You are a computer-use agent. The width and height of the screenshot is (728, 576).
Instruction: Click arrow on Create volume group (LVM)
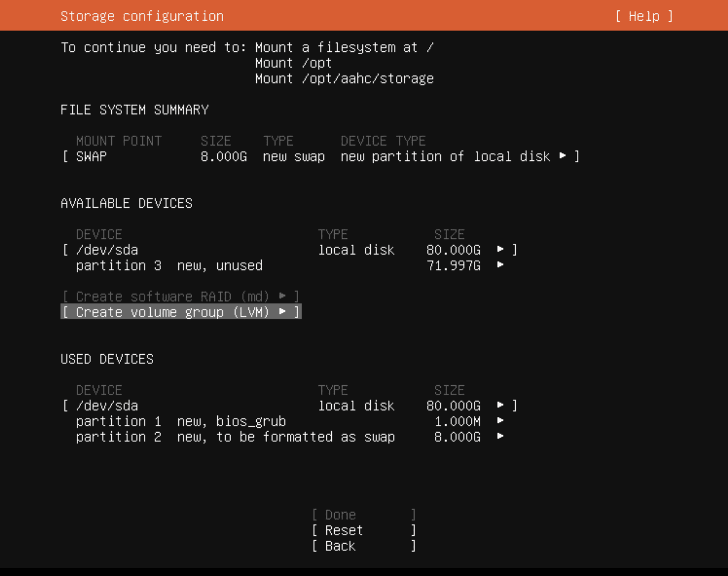(282, 312)
